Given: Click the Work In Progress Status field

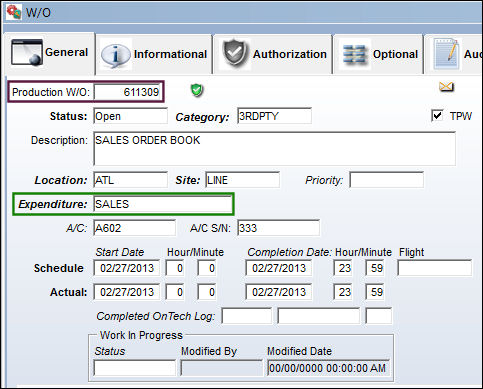Looking at the screenshot, I should (135, 368).
